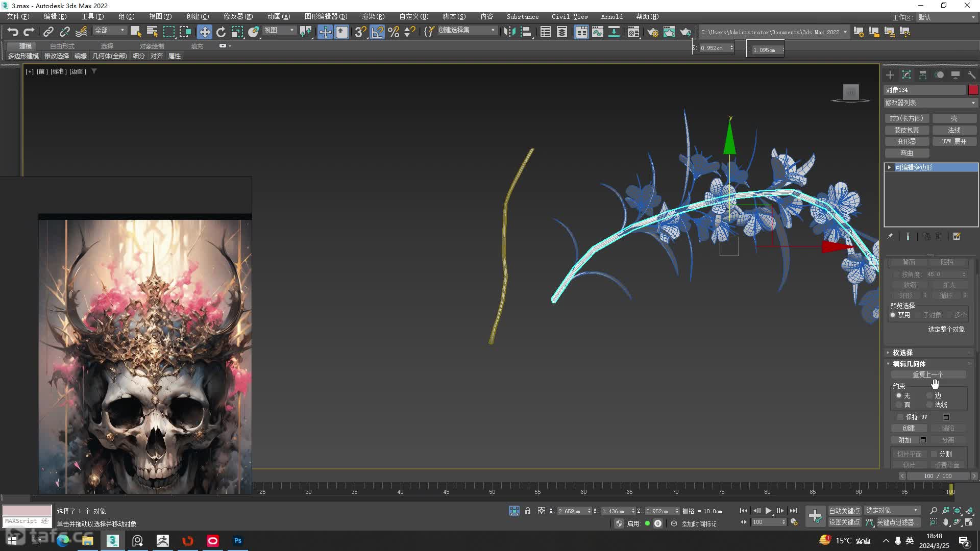980x551 pixels.
Task: Activate the Select and Move tool
Action: (204, 32)
